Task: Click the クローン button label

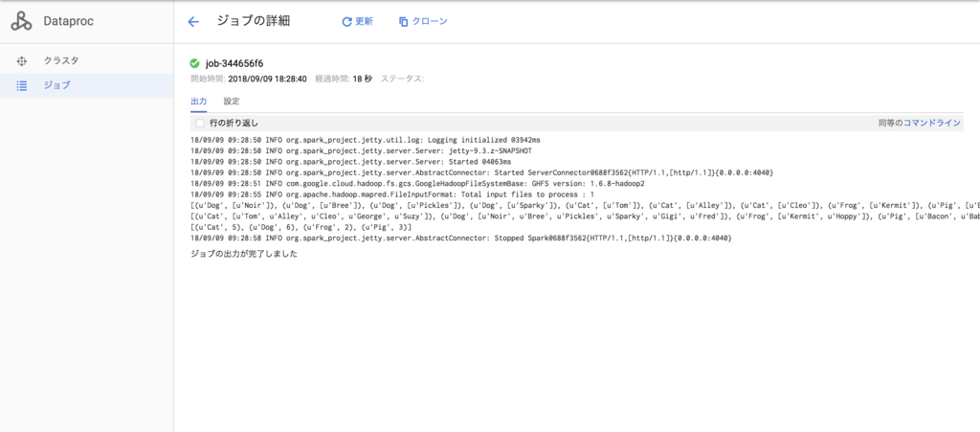Action: coord(430,21)
